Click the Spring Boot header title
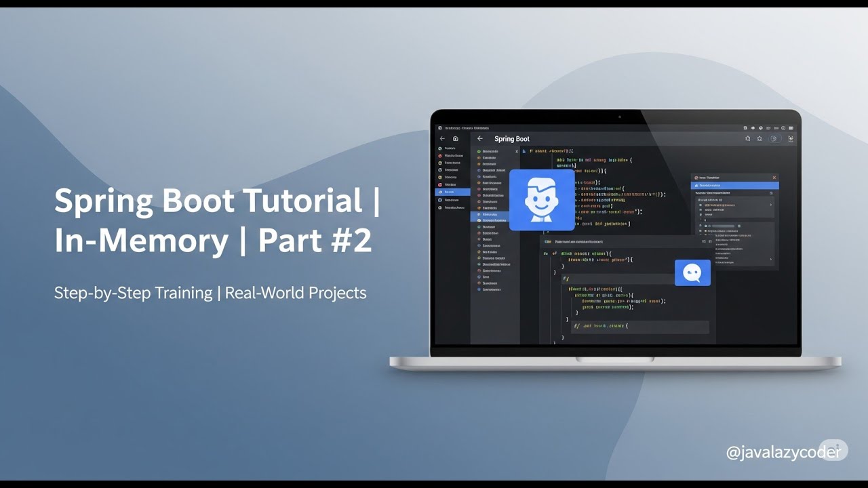 [512, 139]
